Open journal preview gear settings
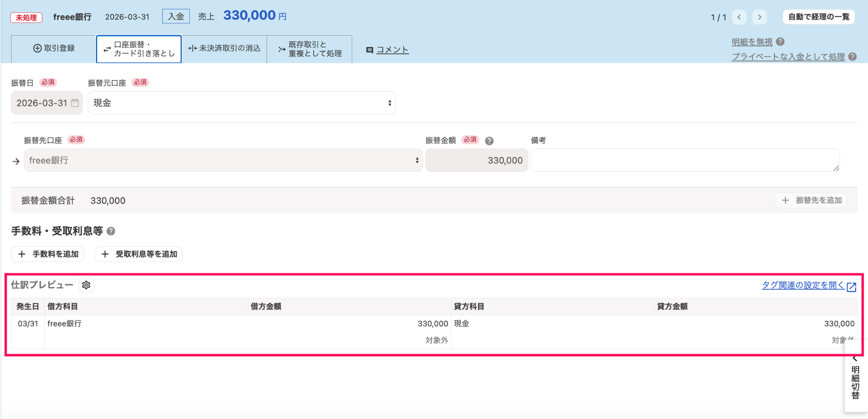This screenshot has height=419, width=868. (x=86, y=285)
